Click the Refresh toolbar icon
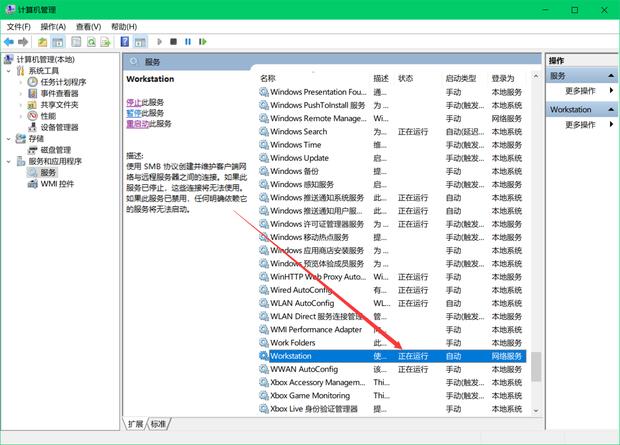Screen dimensions: 620x445 coord(91,42)
